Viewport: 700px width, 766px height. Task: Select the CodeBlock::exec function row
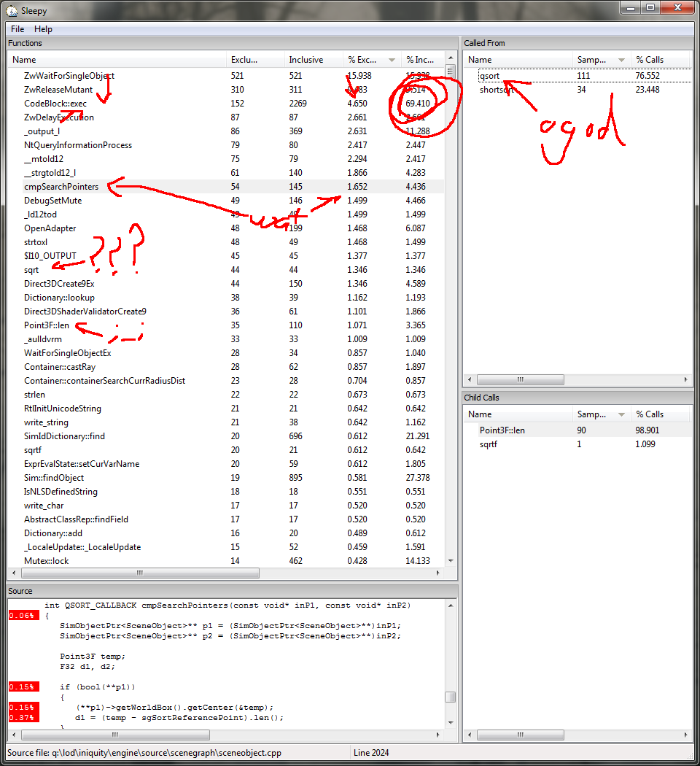(x=55, y=104)
